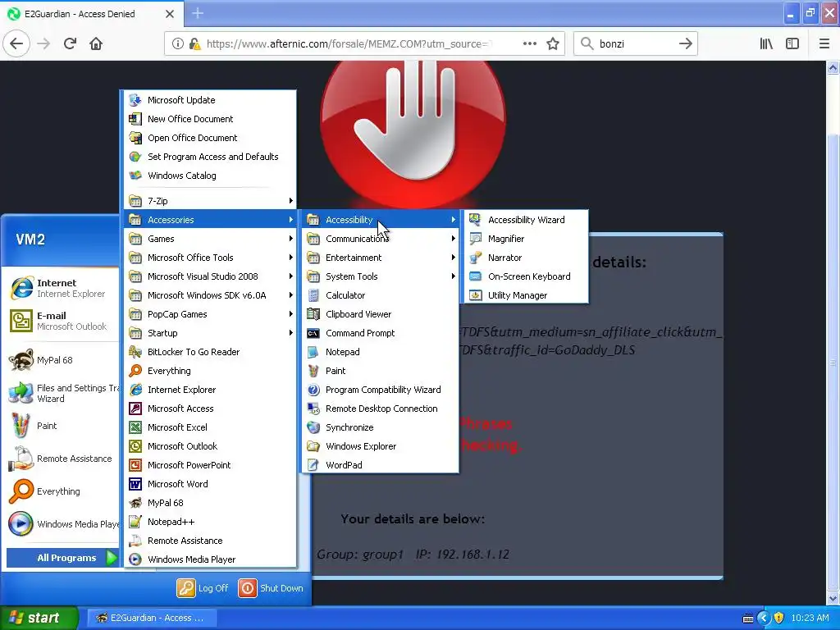This screenshot has width=840, height=630.
Task: Reload the page with the refresh icon
Action: (x=70, y=43)
